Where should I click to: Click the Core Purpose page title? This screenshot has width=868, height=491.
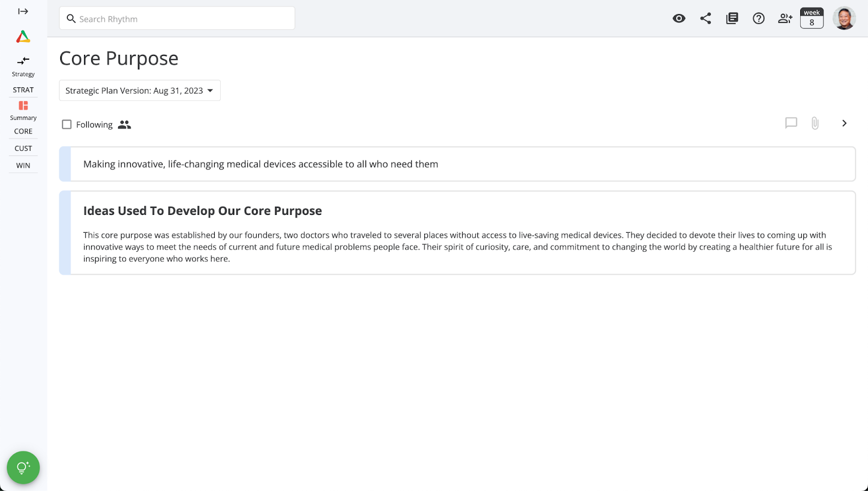pyautogui.click(x=119, y=59)
